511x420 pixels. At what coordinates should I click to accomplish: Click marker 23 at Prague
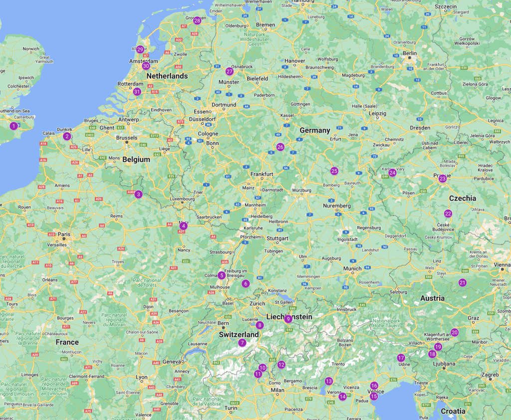pyautogui.click(x=442, y=179)
